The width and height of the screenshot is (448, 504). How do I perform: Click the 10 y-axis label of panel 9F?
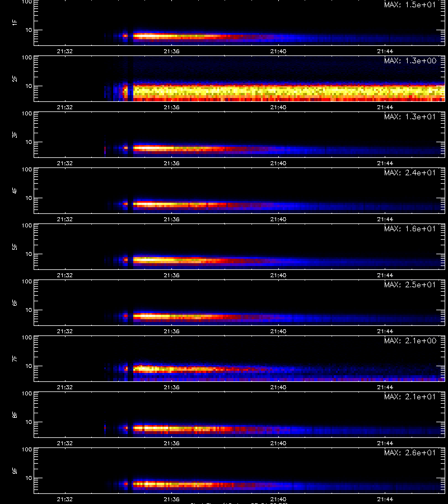pos(29,478)
